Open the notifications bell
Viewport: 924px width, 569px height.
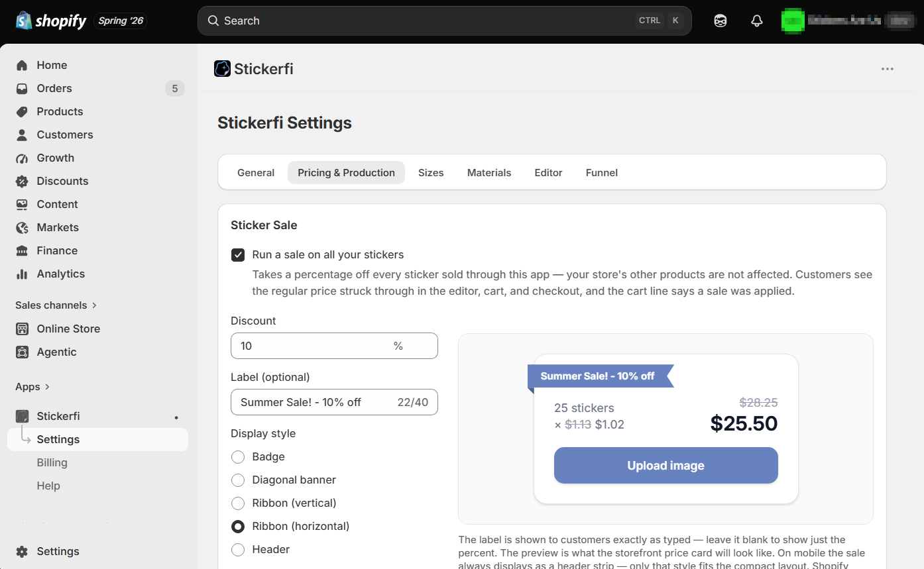coord(757,21)
